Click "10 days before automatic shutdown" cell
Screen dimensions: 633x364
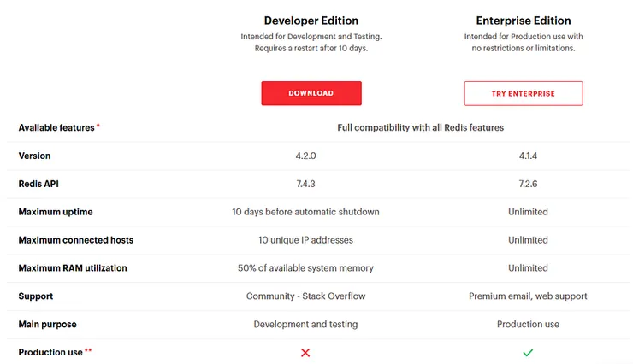pos(305,212)
